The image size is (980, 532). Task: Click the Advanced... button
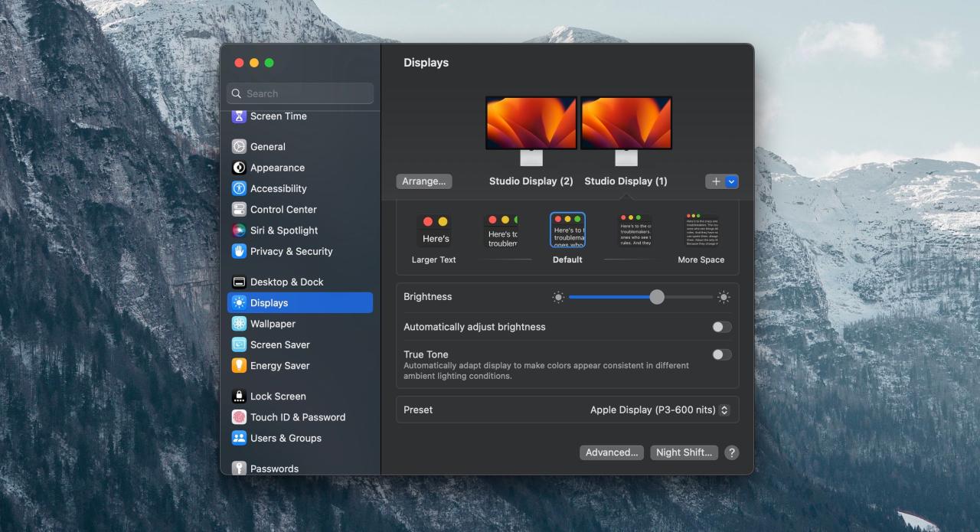(612, 452)
